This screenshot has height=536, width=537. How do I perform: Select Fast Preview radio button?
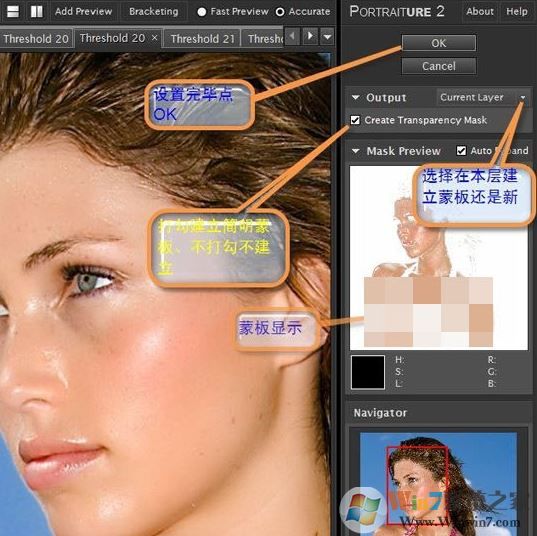click(202, 12)
